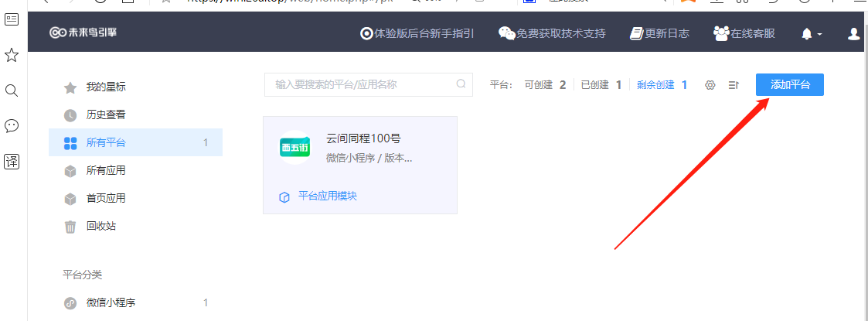The image size is (868, 321).
Task: Click the 我的星标 star icon
Action: coord(70,87)
